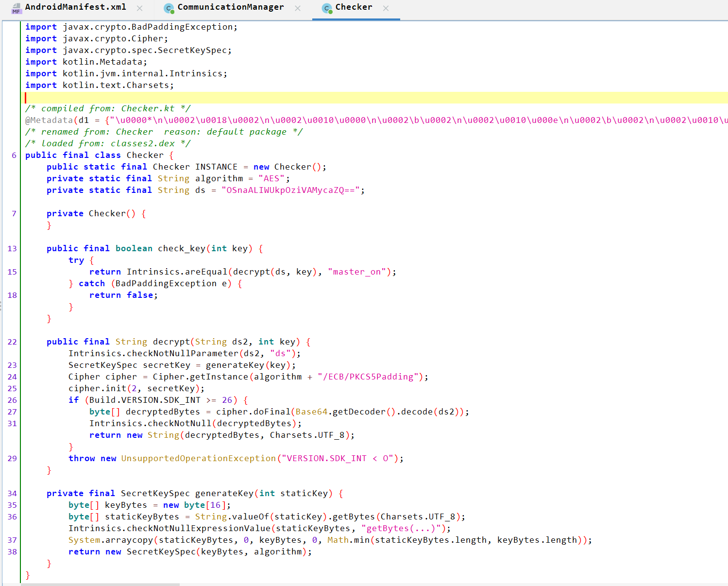Viewport: 728px width, 586px height.
Task: Click the CommunicationManager tab's class icon
Action: pyautogui.click(x=169, y=8)
